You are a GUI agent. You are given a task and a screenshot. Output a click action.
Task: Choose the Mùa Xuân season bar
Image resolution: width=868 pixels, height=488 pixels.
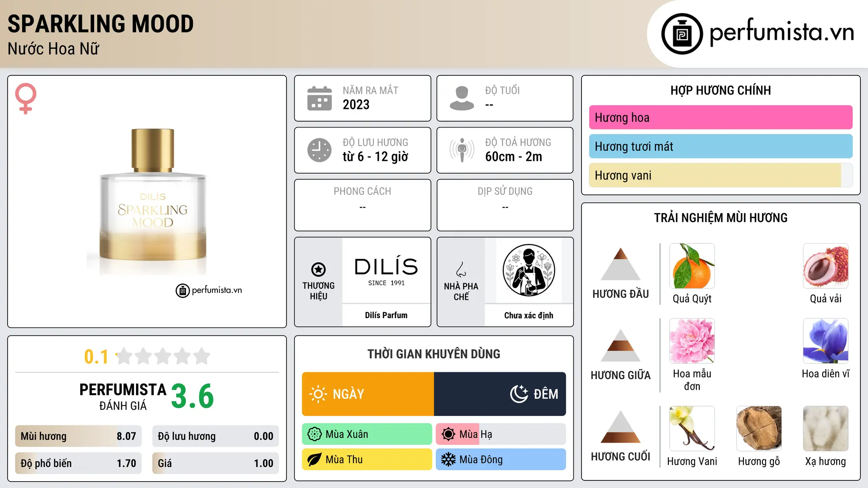pos(367,434)
